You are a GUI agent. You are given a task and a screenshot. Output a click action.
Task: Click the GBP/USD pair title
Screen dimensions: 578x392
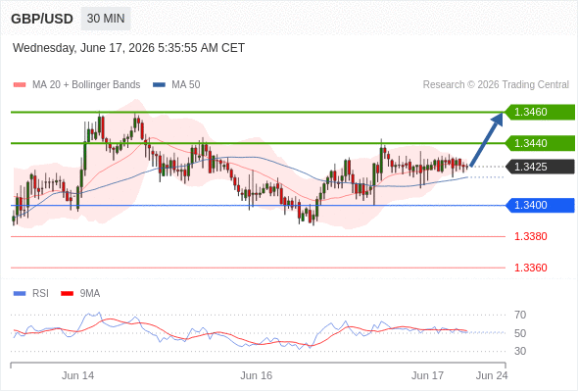tap(42, 19)
